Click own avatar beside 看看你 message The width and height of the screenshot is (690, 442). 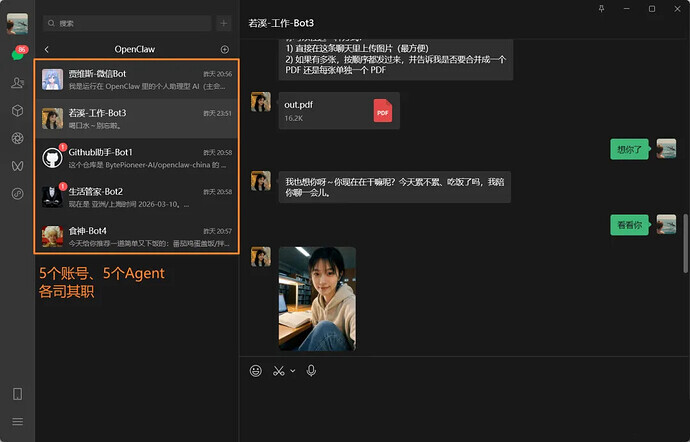666,225
